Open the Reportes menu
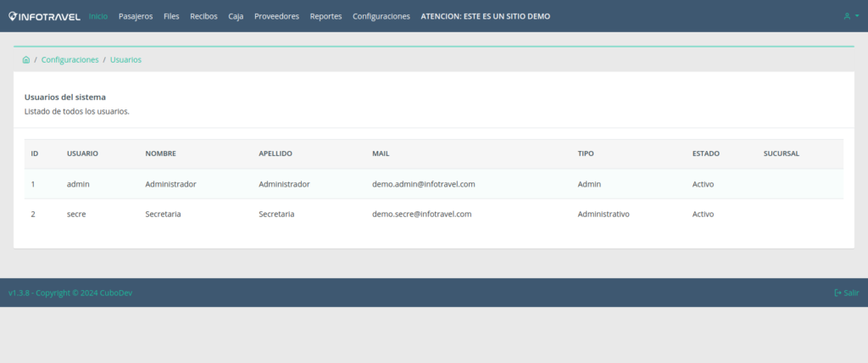This screenshot has width=868, height=363. click(x=326, y=17)
